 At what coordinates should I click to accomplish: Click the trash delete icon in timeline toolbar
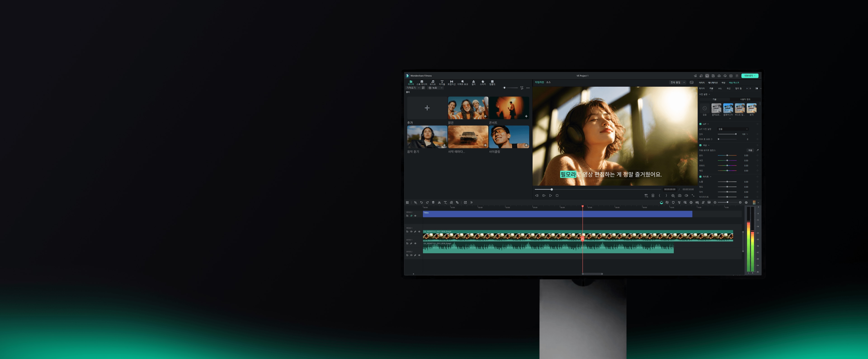[x=433, y=202]
